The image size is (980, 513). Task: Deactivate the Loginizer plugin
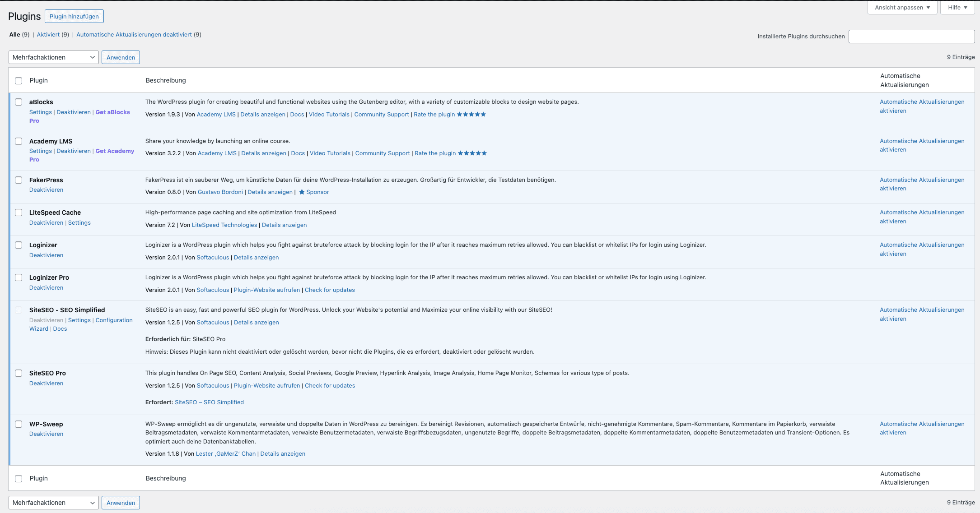(46, 255)
